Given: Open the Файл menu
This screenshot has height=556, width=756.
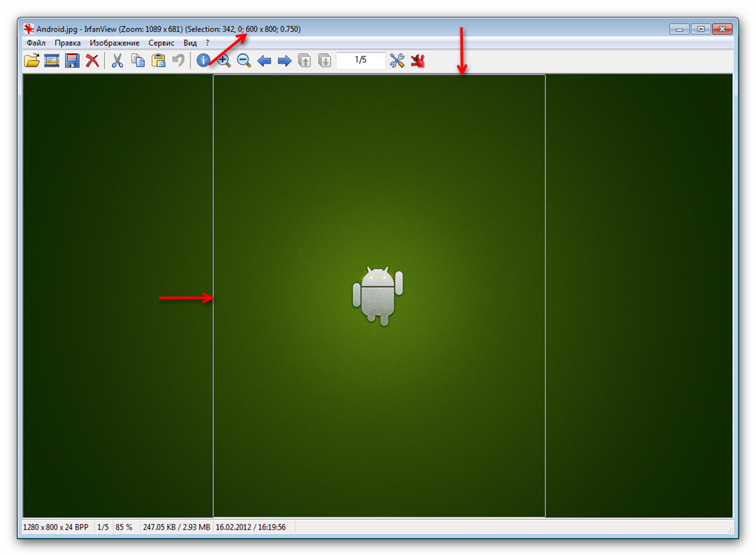Looking at the screenshot, I should [36, 43].
